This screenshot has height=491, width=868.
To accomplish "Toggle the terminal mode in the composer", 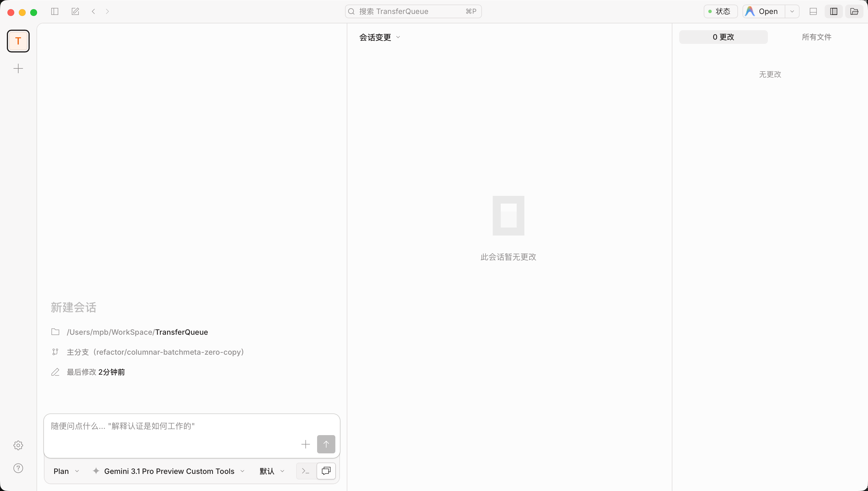I will (x=305, y=471).
